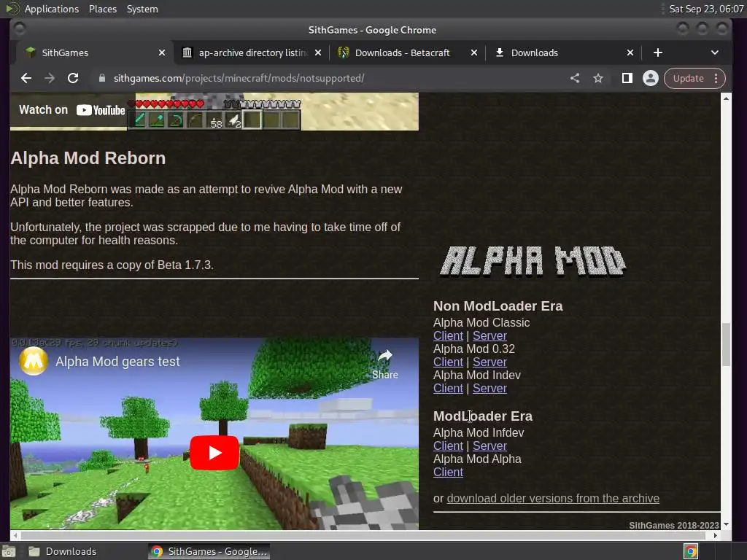This screenshot has height=560, width=747.
Task: View site security padlock info
Action: click(102, 78)
